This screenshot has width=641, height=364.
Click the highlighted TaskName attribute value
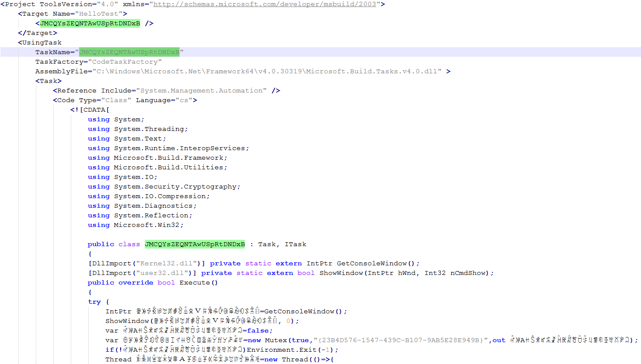click(x=129, y=52)
